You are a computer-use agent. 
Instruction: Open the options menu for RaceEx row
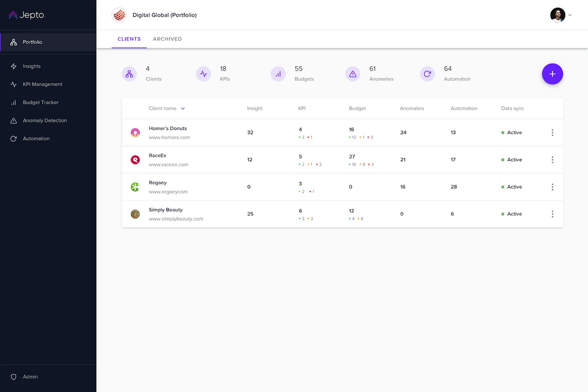(x=552, y=159)
